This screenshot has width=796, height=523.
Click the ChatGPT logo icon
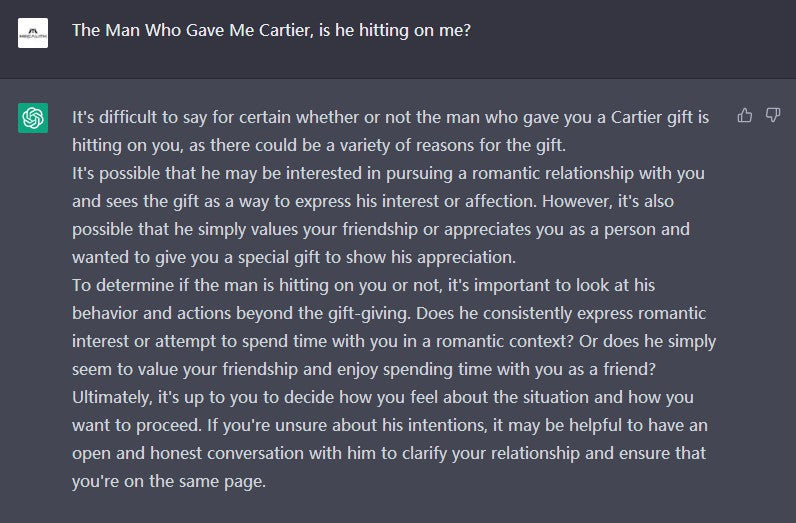coord(33,118)
